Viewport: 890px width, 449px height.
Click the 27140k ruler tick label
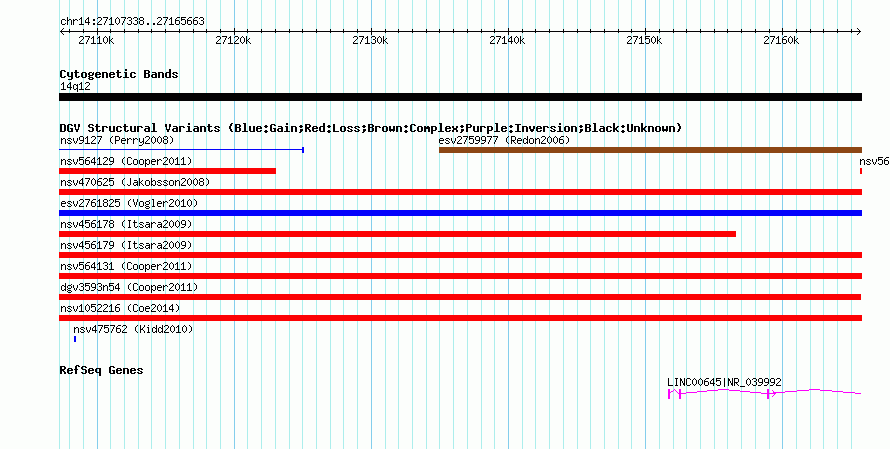click(507, 41)
